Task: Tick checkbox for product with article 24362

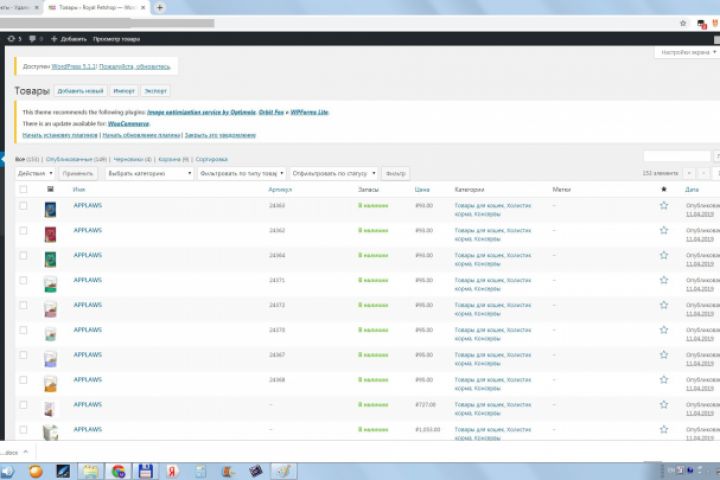Action: click(x=23, y=231)
